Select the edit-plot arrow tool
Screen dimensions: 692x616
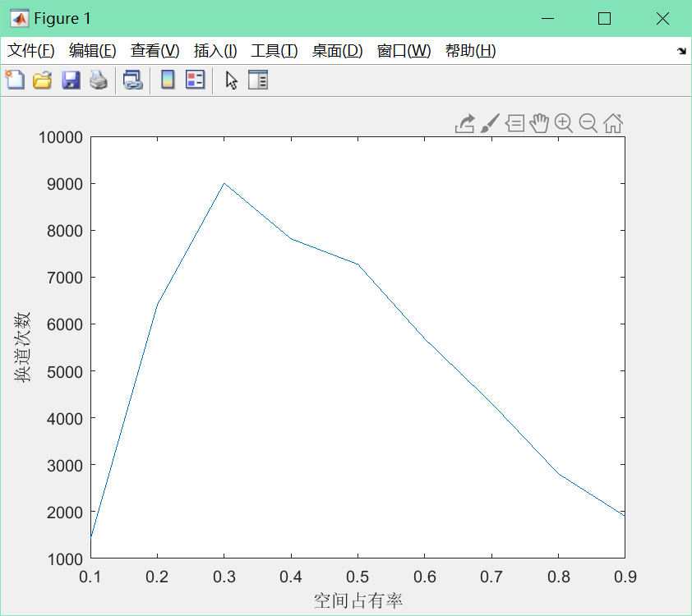click(231, 80)
